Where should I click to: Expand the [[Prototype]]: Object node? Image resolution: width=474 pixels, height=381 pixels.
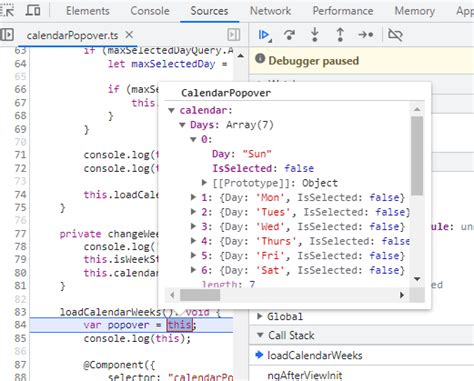click(x=204, y=183)
